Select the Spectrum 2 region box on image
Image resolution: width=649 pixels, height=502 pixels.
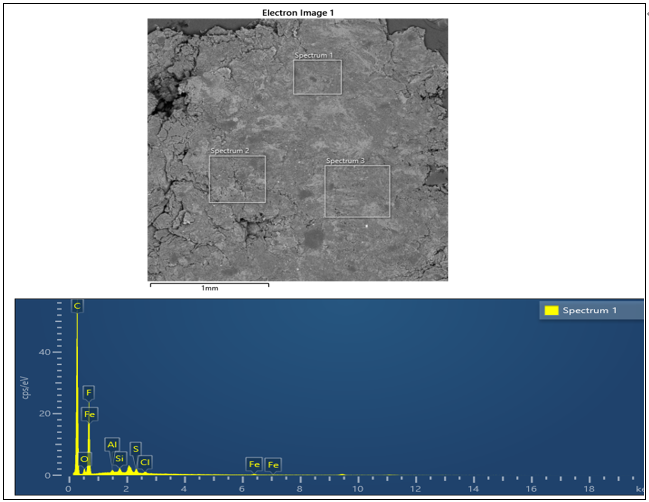pyautogui.click(x=237, y=179)
